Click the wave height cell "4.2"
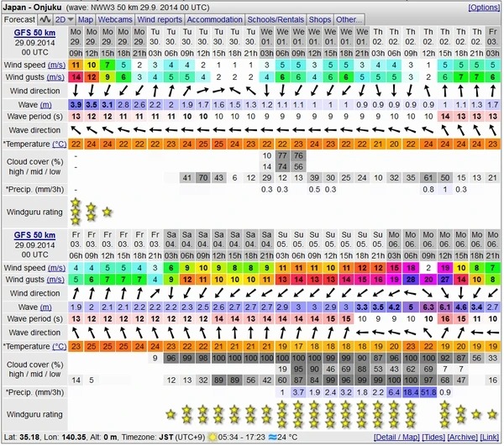 click(394, 307)
